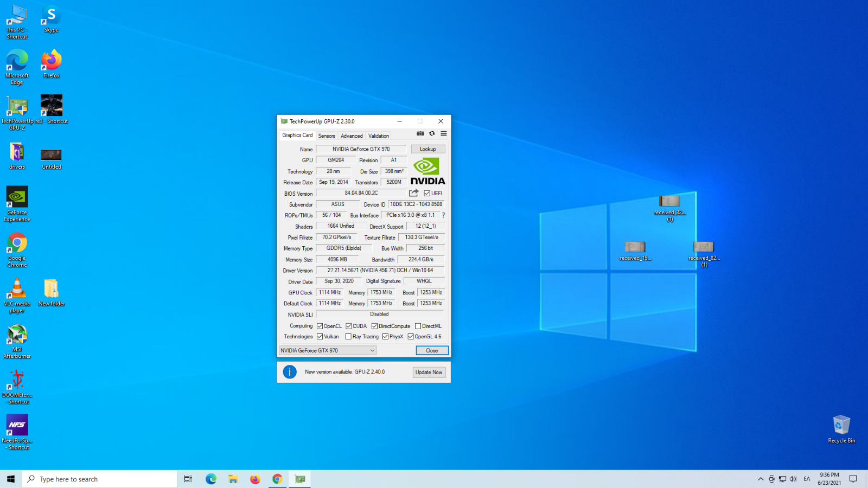Open GeForce Experience desktop icon

tap(17, 204)
